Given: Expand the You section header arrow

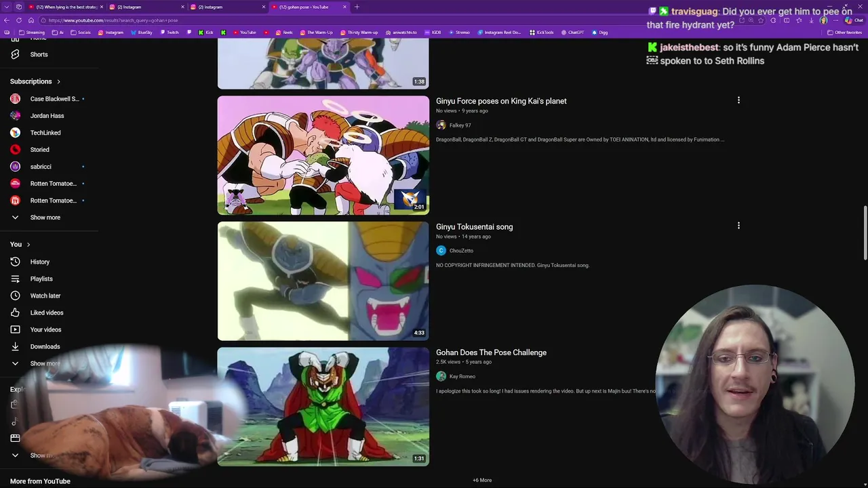Looking at the screenshot, I should pyautogui.click(x=28, y=244).
